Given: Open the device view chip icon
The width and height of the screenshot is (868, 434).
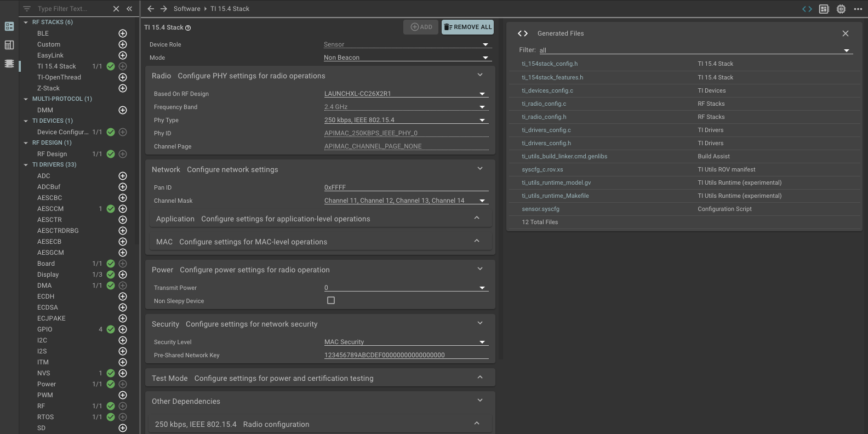Looking at the screenshot, I should [x=841, y=9].
